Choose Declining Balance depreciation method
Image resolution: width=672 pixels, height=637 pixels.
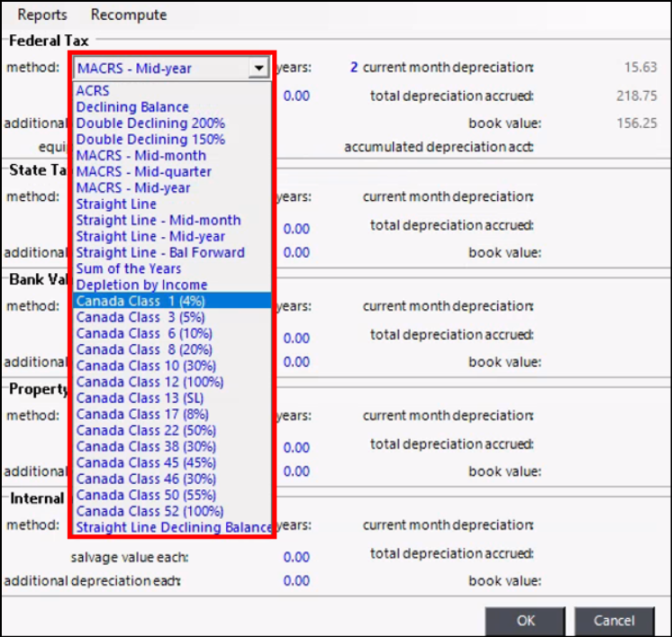pos(132,107)
